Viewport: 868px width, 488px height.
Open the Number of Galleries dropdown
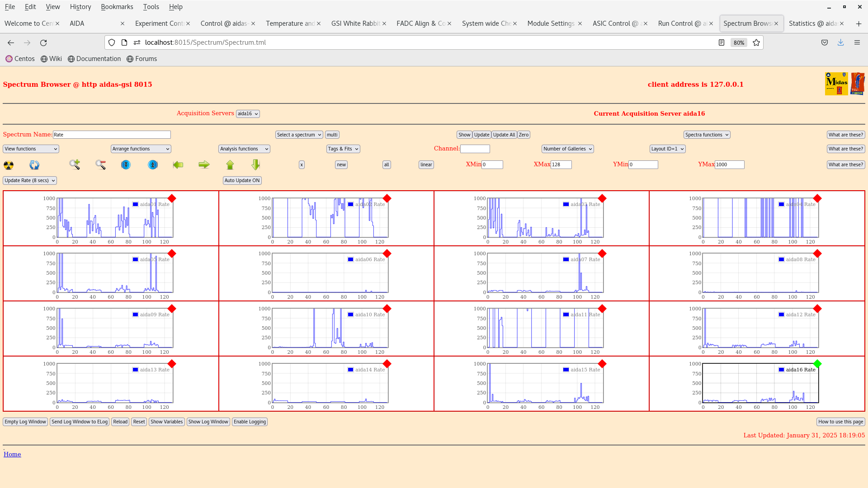567,149
